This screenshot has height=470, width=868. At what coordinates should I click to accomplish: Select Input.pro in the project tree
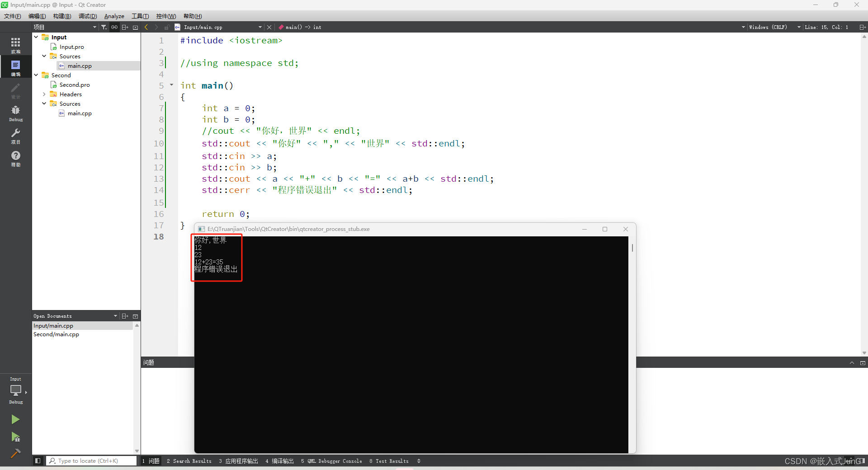point(72,47)
